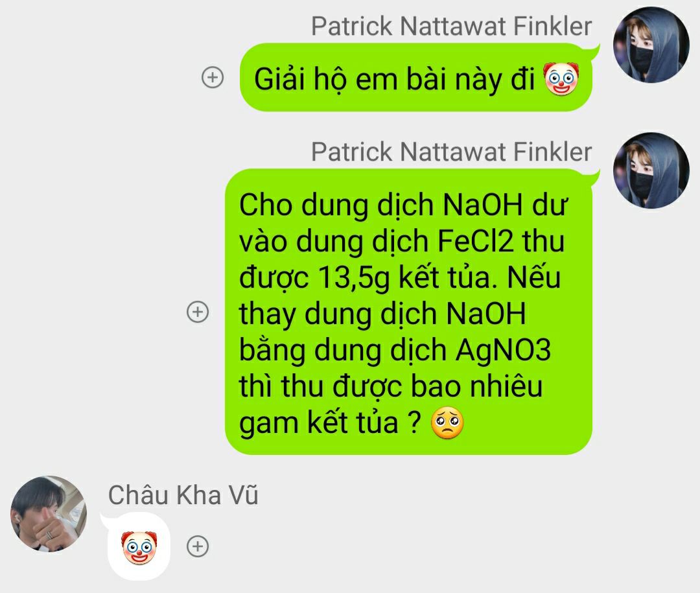Screen dimensions: 700x593
Task: Tap plus icon beside the NaOH chemistry message
Action: coord(198,311)
